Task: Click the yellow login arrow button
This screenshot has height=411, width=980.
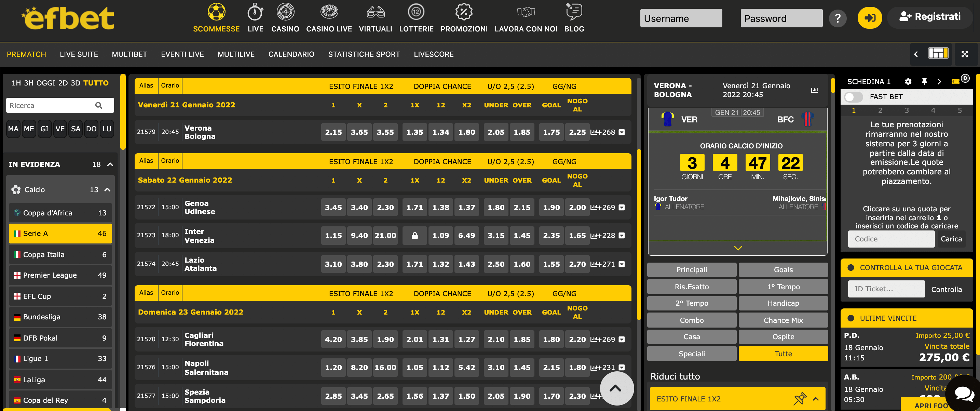Action: [870, 18]
